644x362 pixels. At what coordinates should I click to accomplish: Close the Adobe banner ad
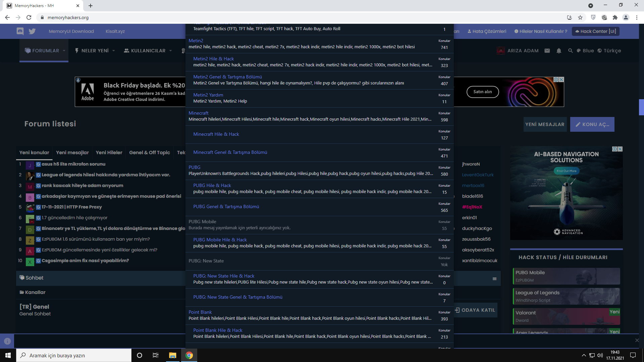click(x=561, y=79)
